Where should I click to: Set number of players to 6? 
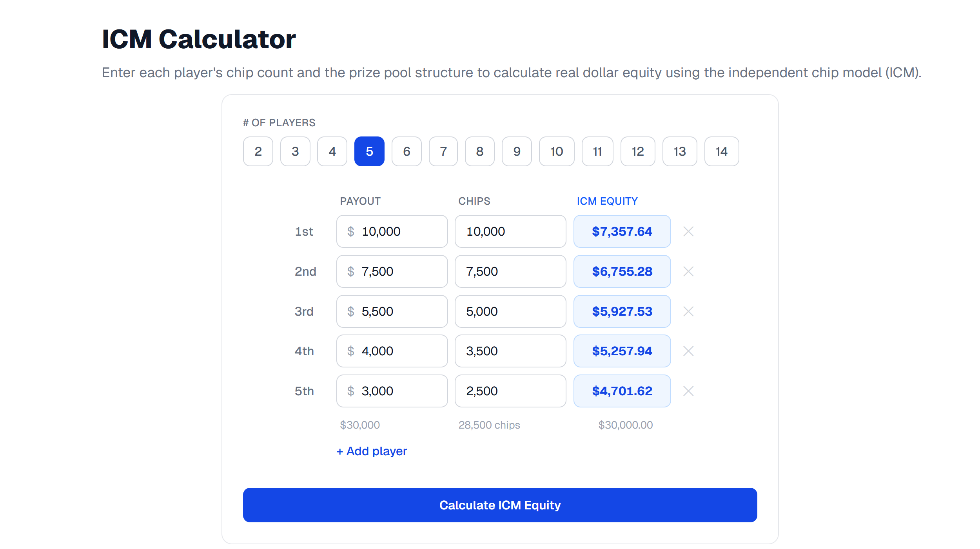[x=407, y=151]
